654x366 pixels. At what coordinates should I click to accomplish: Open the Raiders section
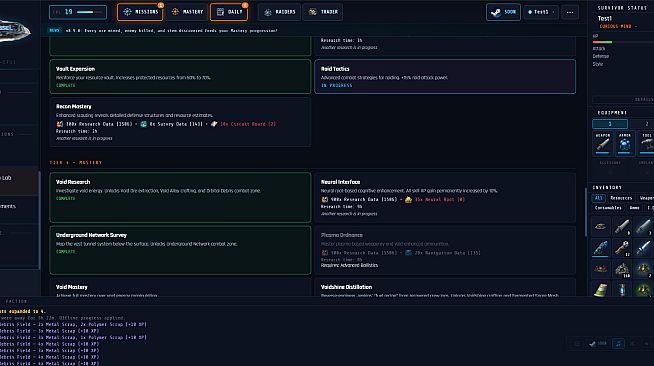click(x=279, y=12)
